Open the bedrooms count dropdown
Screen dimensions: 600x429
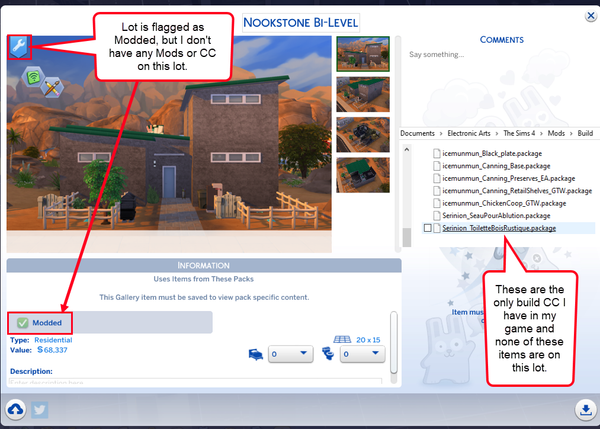pyautogui.click(x=290, y=354)
